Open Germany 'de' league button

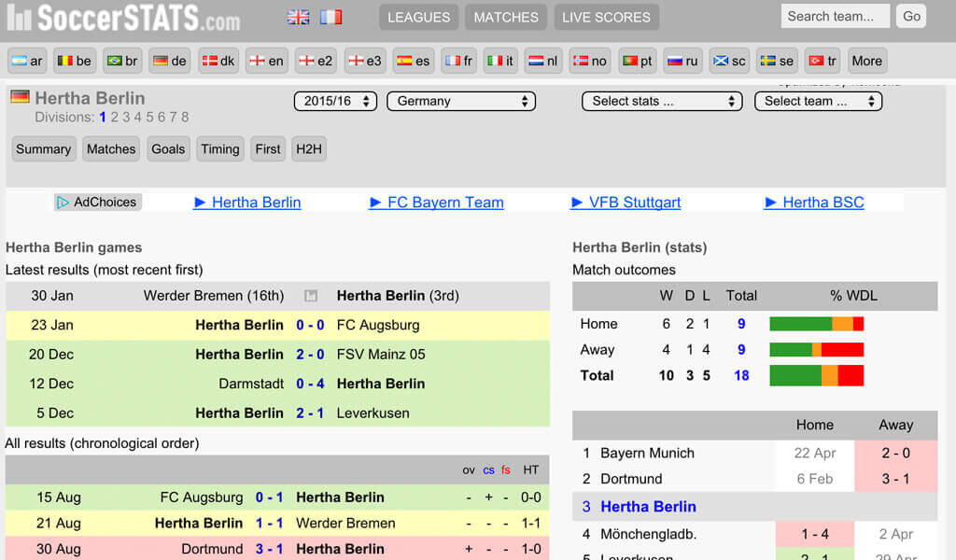170,61
